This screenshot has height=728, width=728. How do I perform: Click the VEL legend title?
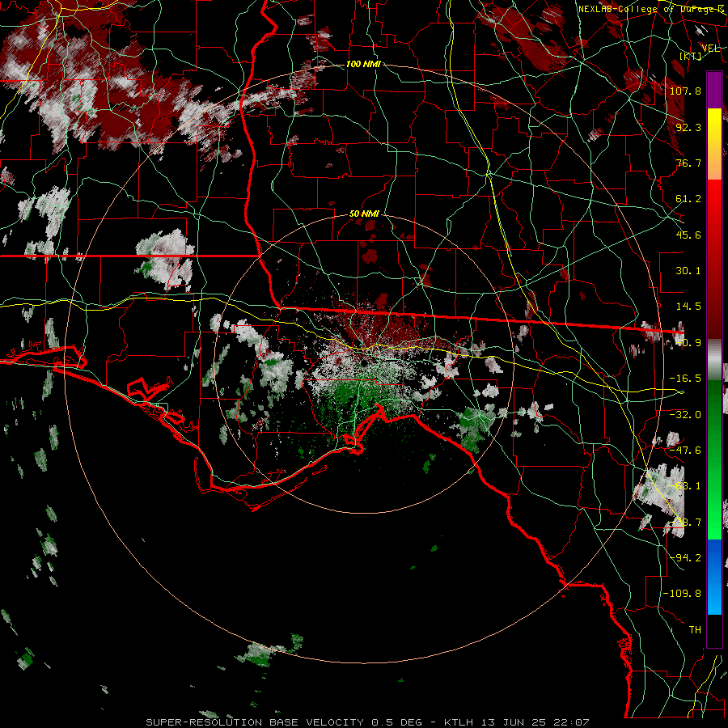(x=710, y=48)
